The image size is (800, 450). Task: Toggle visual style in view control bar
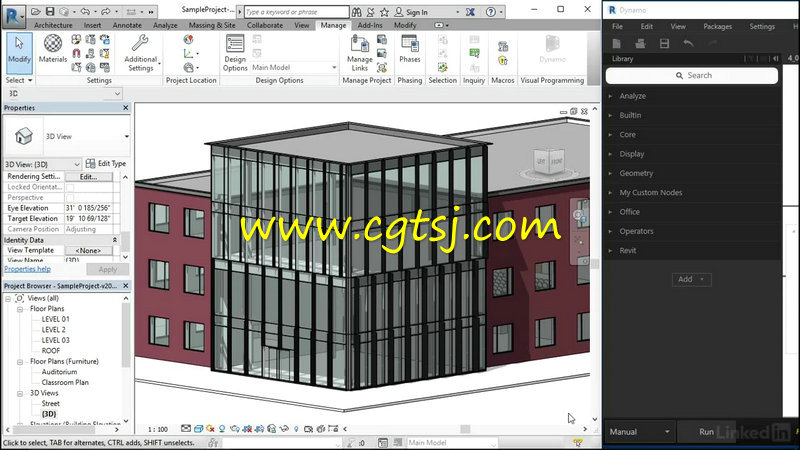[x=198, y=429]
